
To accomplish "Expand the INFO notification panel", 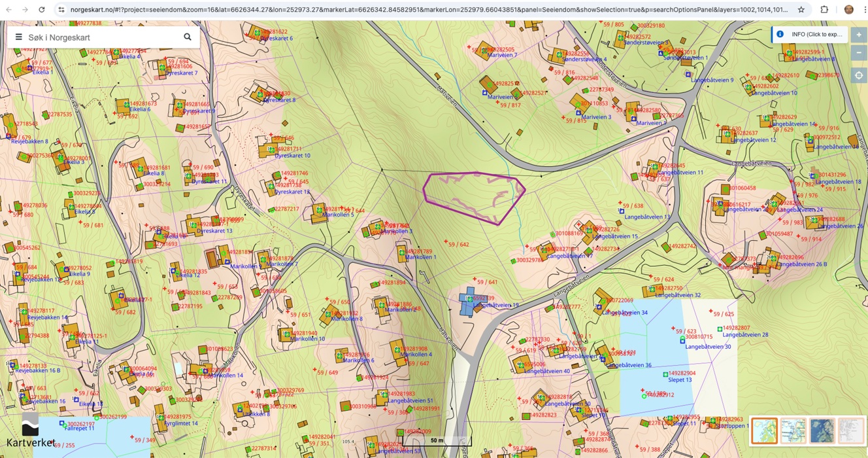I will 810,35.
